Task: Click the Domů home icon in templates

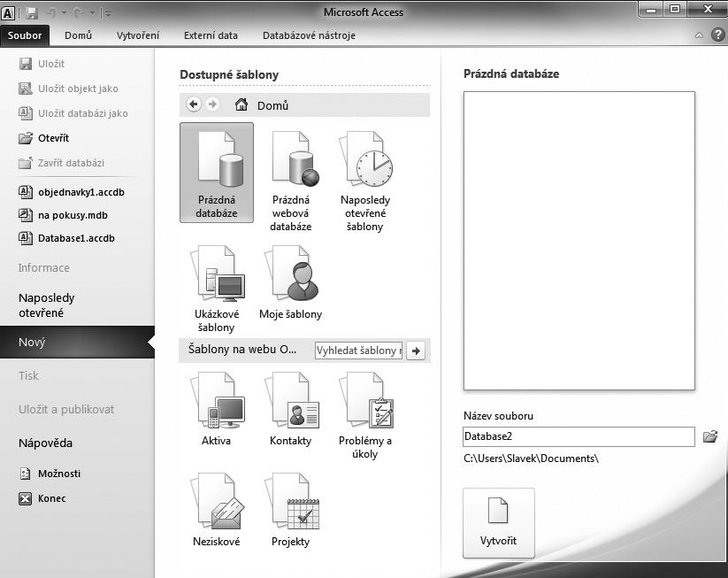Action: 241,104
